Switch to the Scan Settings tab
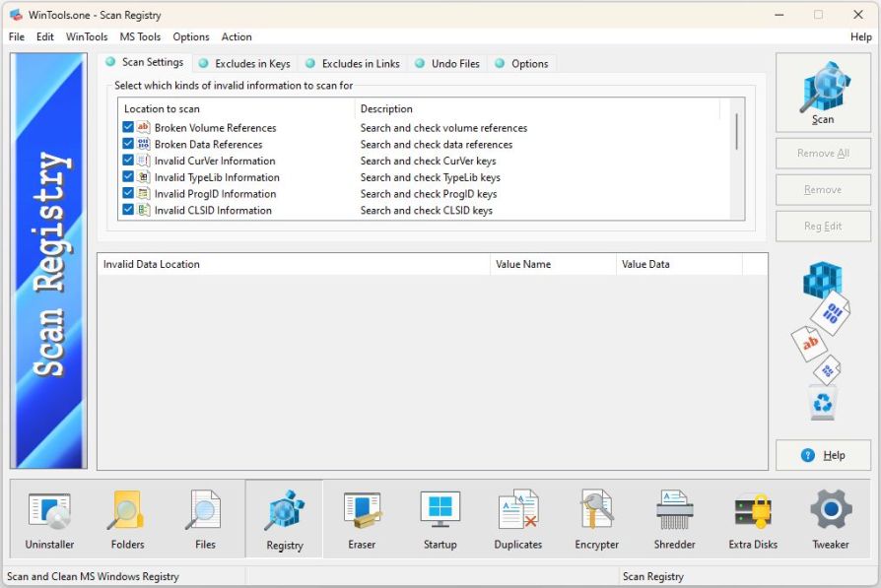 [145, 62]
